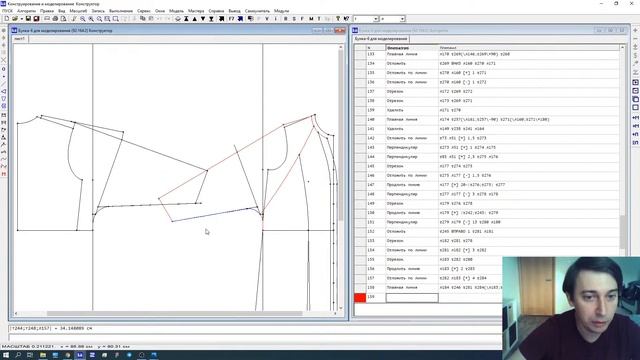640x360 pixels.
Task: Open the Сервис menu
Action: click(x=144, y=11)
